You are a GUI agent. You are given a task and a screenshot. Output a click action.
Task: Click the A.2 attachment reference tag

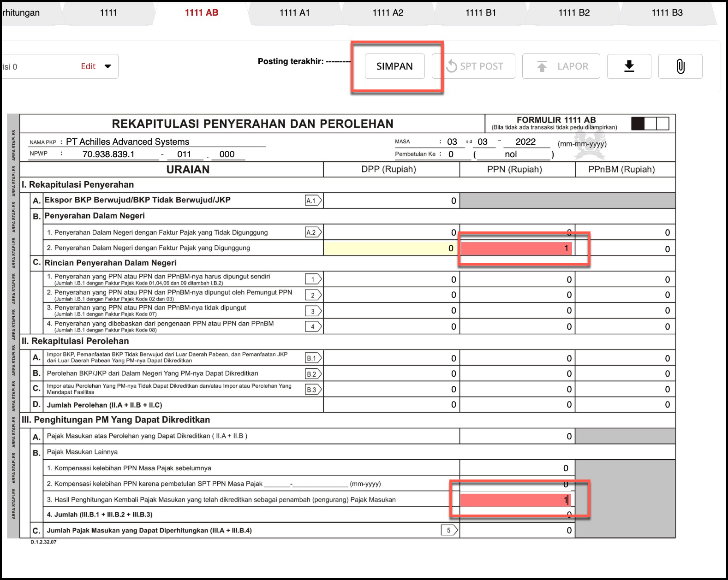[313, 232]
